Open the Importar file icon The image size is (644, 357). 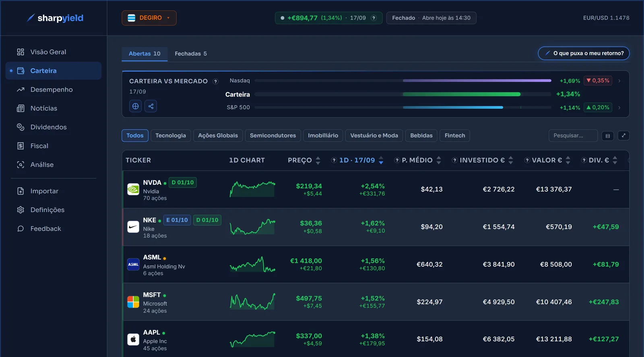coord(21,191)
